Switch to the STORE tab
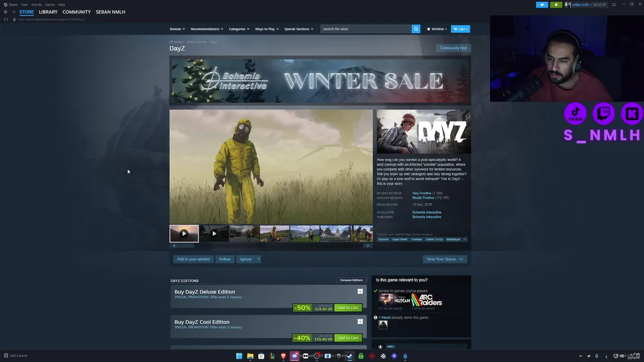This screenshot has width=644, height=362. coord(27,12)
